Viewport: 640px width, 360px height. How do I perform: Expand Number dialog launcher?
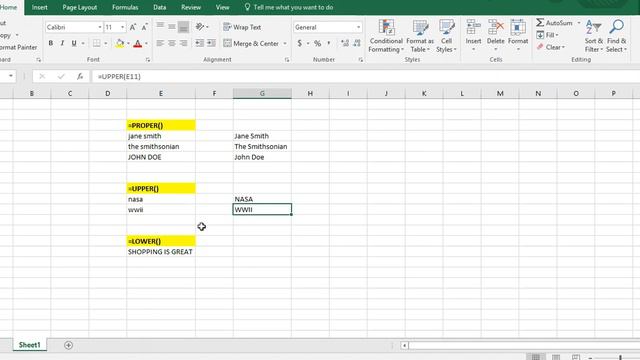pyautogui.click(x=361, y=60)
